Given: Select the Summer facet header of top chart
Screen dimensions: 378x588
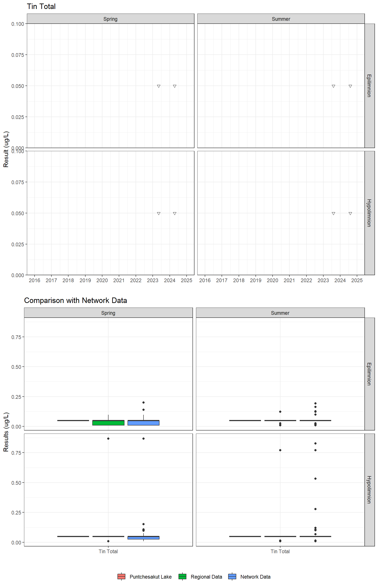Looking at the screenshot, I should pos(281,19).
